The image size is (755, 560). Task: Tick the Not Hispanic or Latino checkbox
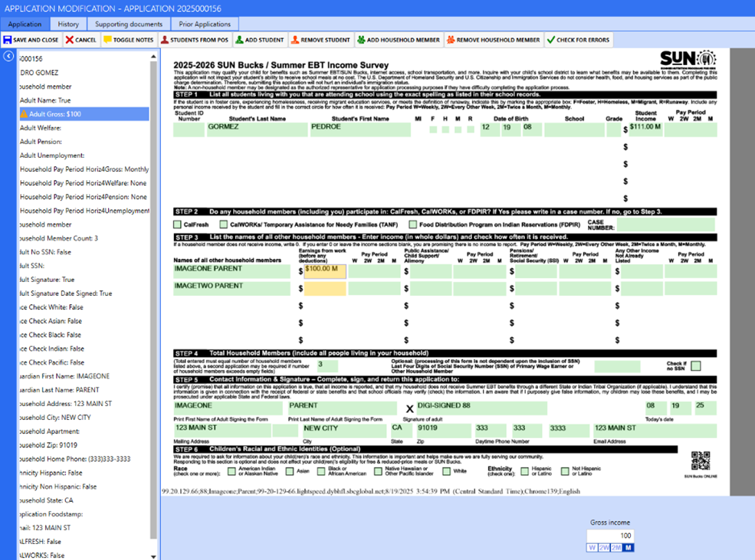pyautogui.click(x=565, y=471)
